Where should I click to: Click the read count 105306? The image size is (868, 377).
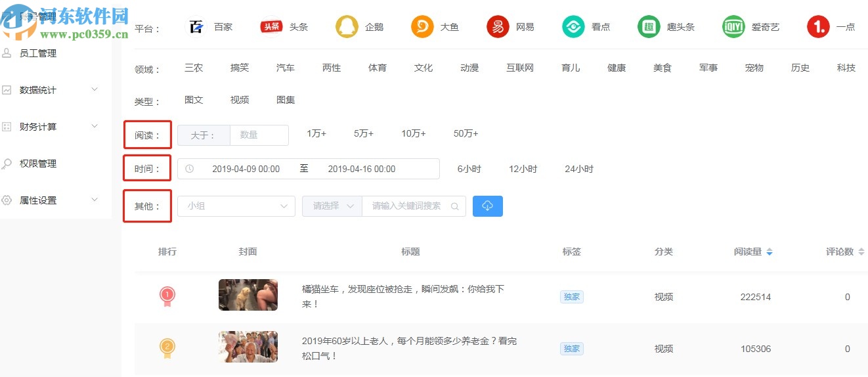756,349
